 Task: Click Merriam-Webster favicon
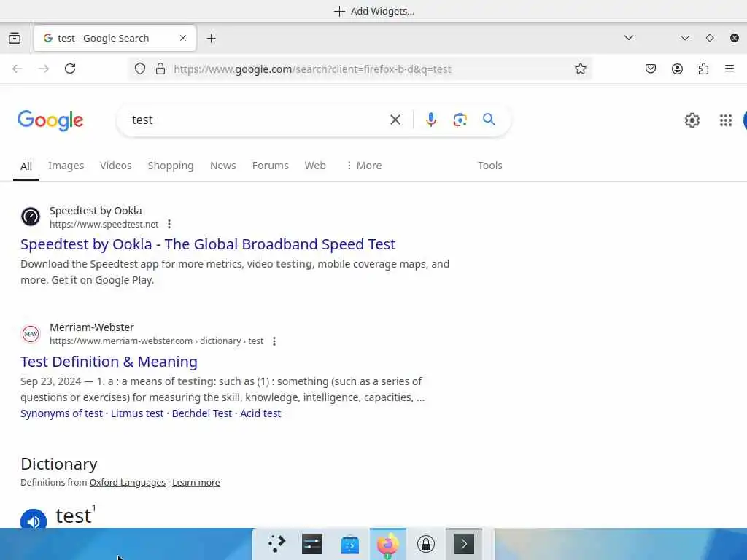[31, 334]
